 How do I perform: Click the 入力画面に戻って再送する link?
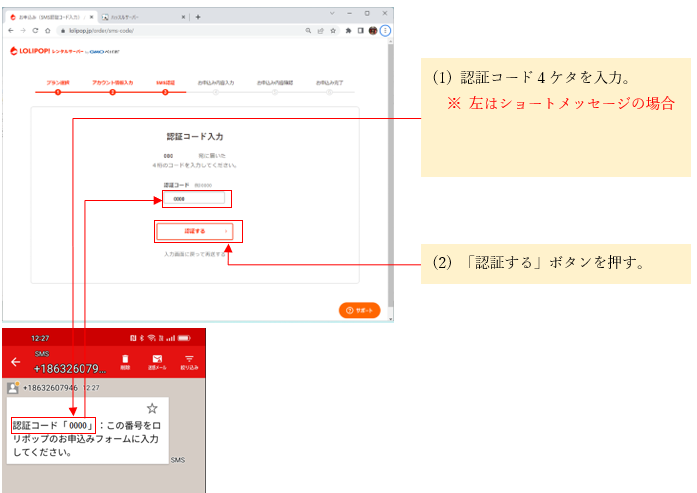(x=195, y=255)
